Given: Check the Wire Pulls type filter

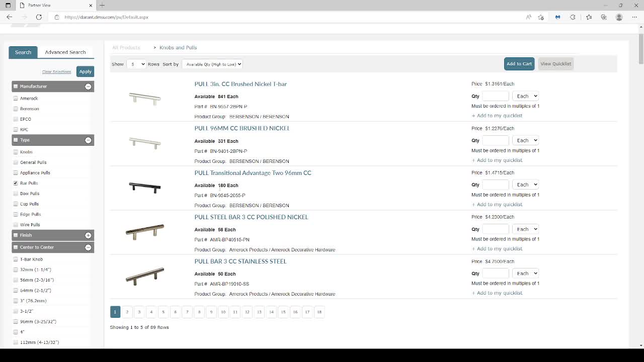Looking at the screenshot, I should pos(16,225).
